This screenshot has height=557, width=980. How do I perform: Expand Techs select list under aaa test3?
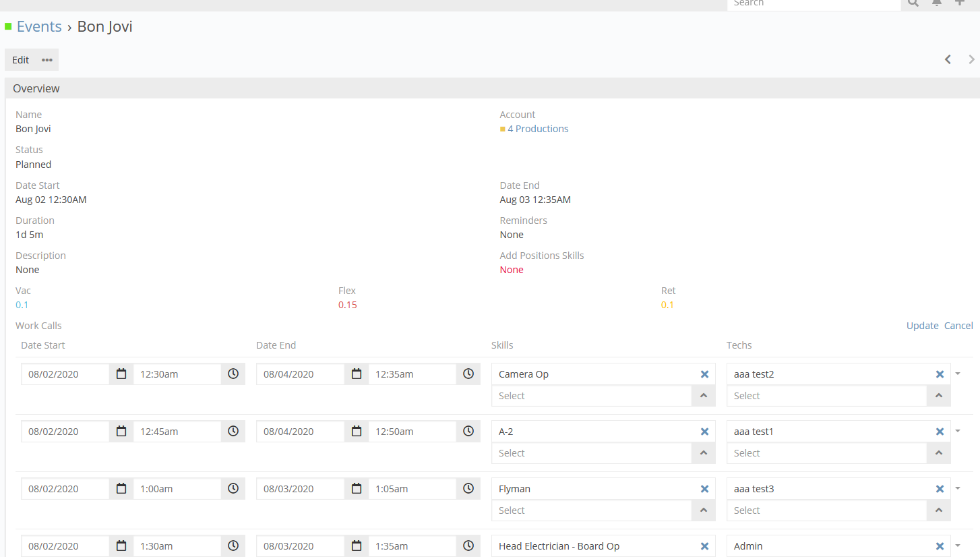click(x=939, y=510)
